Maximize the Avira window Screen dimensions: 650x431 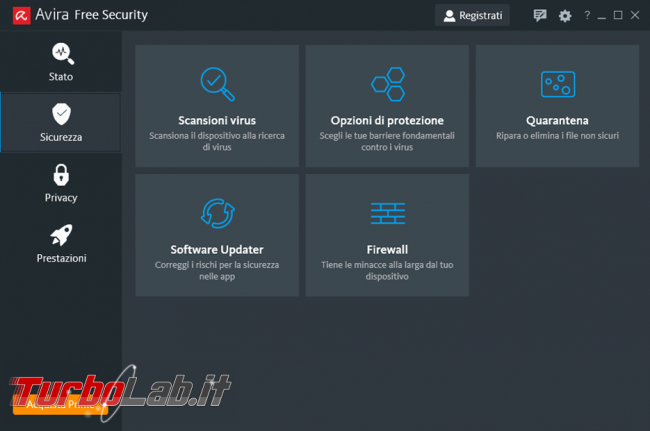618,15
